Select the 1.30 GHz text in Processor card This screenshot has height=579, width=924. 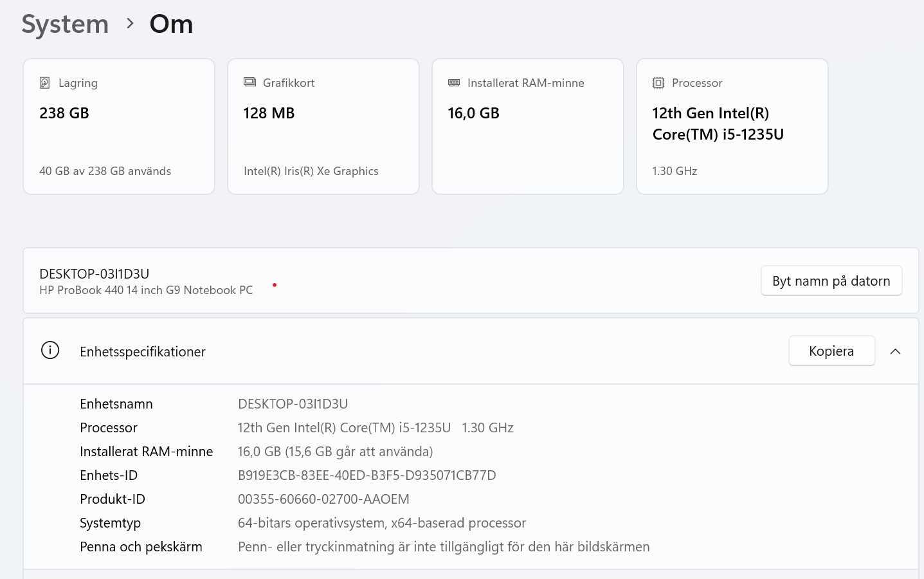[x=675, y=171]
